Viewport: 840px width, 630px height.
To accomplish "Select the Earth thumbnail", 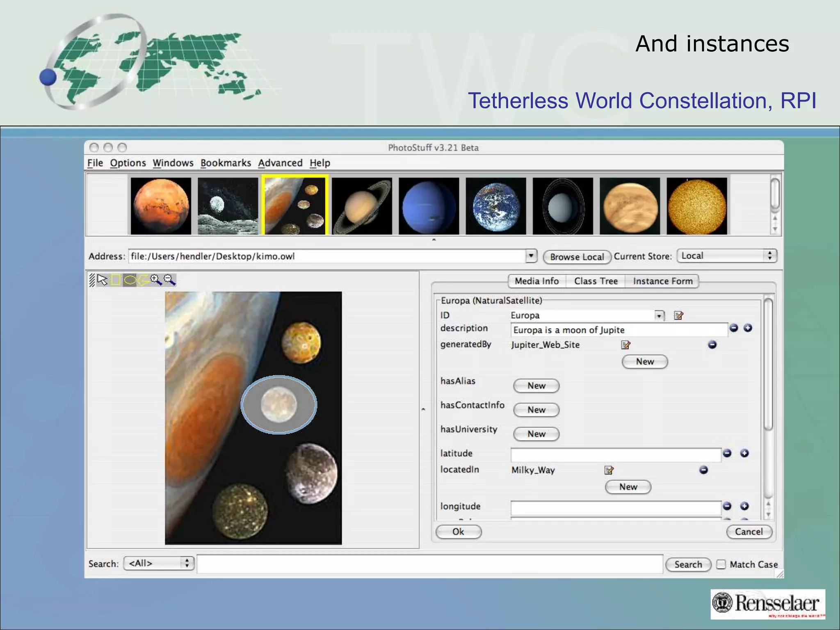I will pos(496,206).
